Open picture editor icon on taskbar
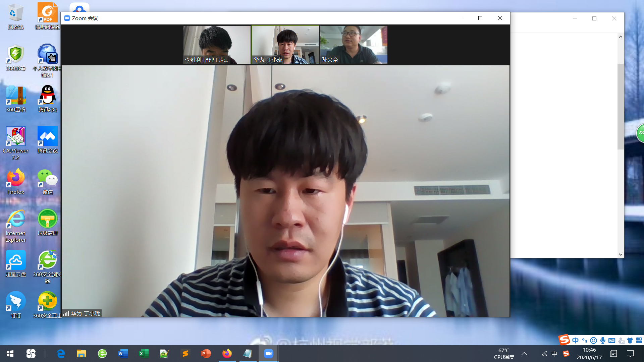This screenshot has height=362, width=644. pos(164,354)
